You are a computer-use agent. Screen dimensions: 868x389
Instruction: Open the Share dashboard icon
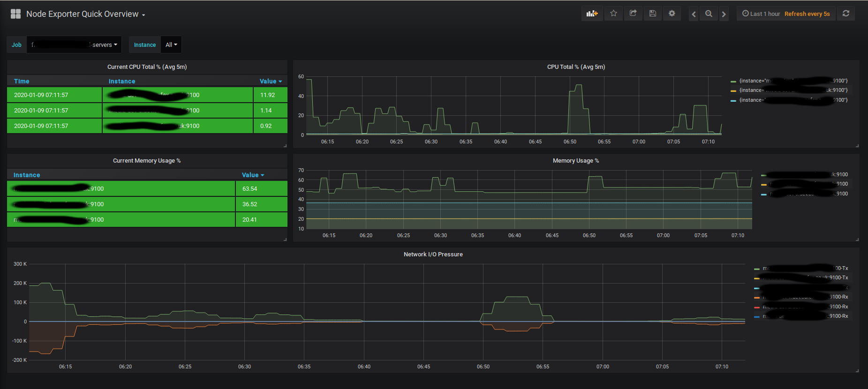coord(633,14)
